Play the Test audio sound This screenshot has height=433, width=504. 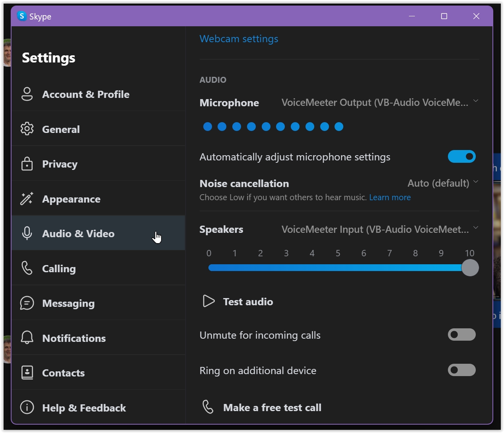(238, 302)
